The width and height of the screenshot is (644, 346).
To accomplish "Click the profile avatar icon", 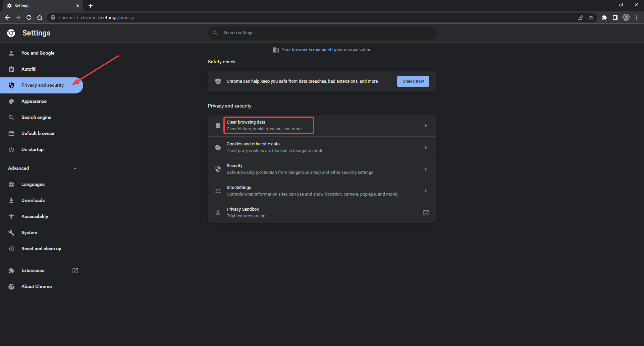I will [x=626, y=17].
